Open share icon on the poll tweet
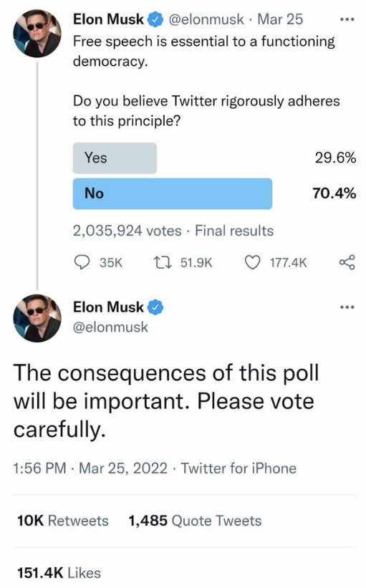 [x=347, y=262]
